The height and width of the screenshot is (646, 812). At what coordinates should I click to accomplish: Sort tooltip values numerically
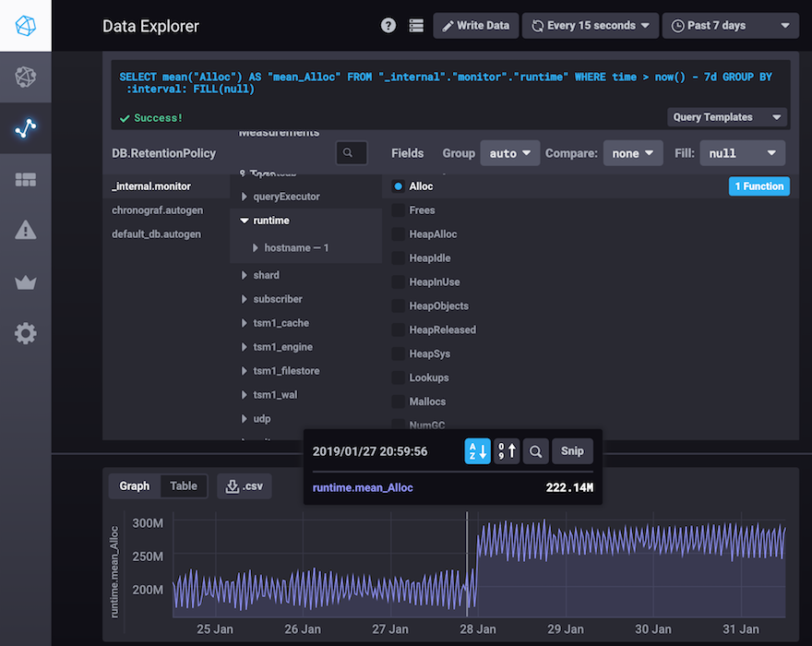507,451
